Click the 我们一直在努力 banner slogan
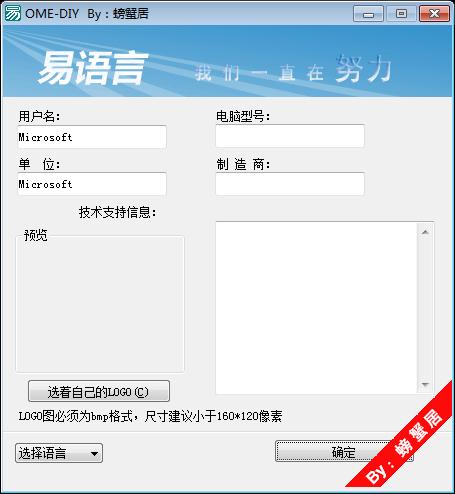 (x=293, y=70)
